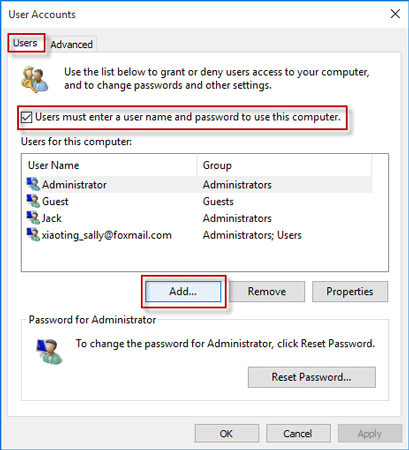409x450 pixels.
Task: Select the Users tab
Action: coord(25,43)
